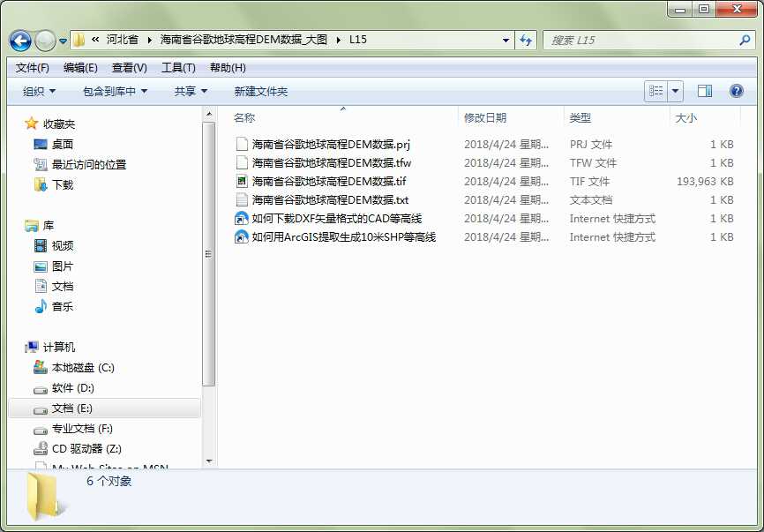This screenshot has width=764, height=532.
Task: Click 新建文件夹 button
Action: (x=260, y=91)
